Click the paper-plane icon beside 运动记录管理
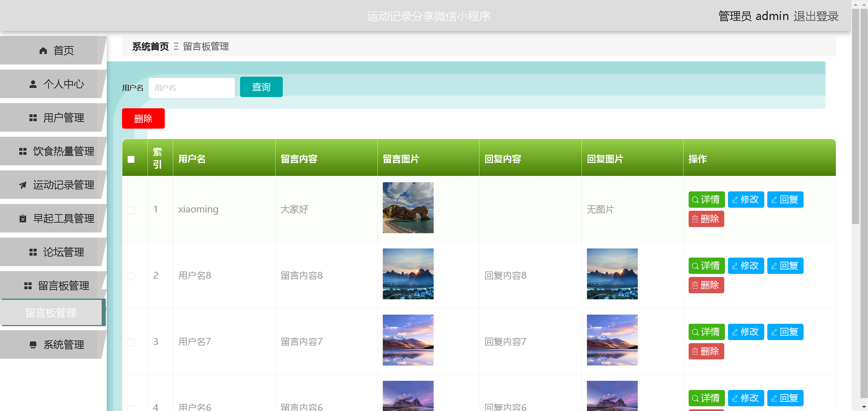The width and height of the screenshot is (868, 411). click(23, 185)
